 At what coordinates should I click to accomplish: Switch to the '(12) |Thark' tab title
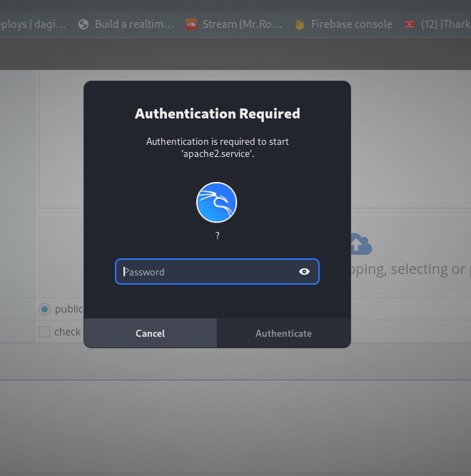445,24
